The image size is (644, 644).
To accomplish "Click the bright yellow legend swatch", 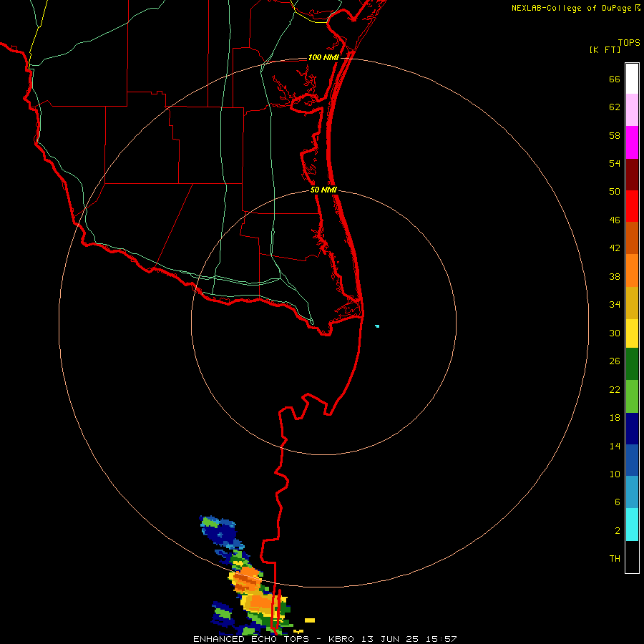I will pos(632,333).
